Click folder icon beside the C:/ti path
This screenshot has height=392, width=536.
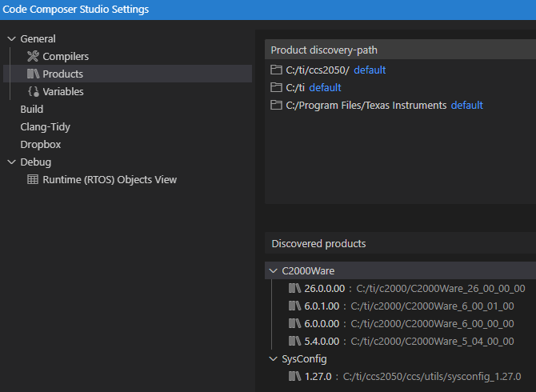[x=276, y=87]
